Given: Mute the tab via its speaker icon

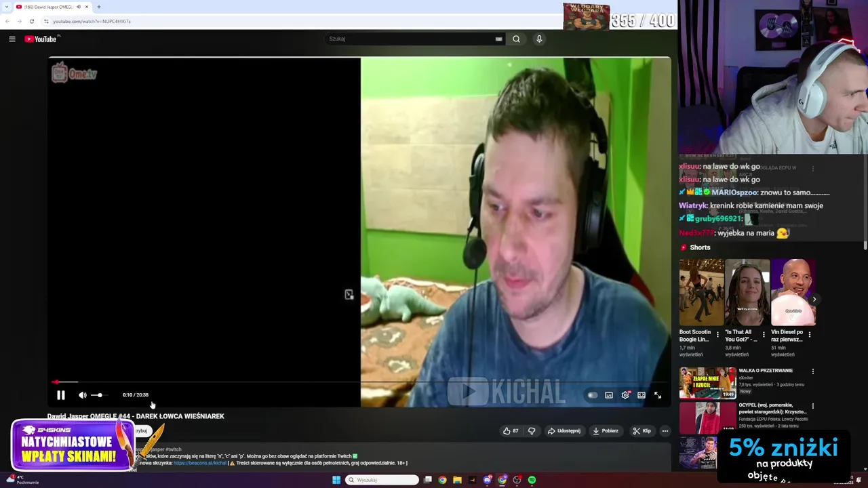Looking at the screenshot, I should 79,7.
